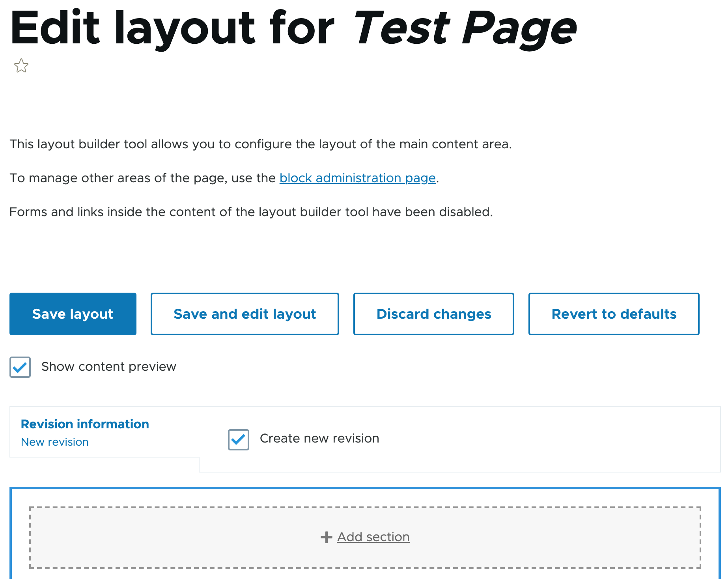Click the checkmark inside Create new revision box
The height and width of the screenshot is (579, 728).
238,439
